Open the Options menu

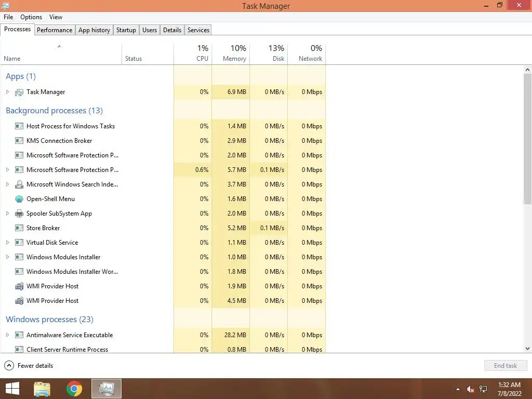click(31, 17)
